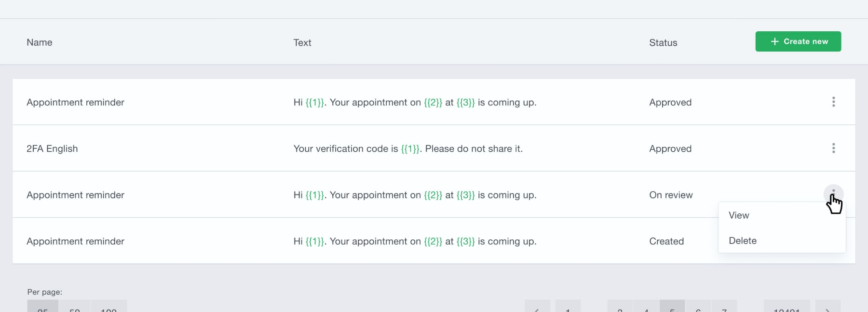Go to page 6 in pagination
The width and height of the screenshot is (868, 312).
click(698, 306)
